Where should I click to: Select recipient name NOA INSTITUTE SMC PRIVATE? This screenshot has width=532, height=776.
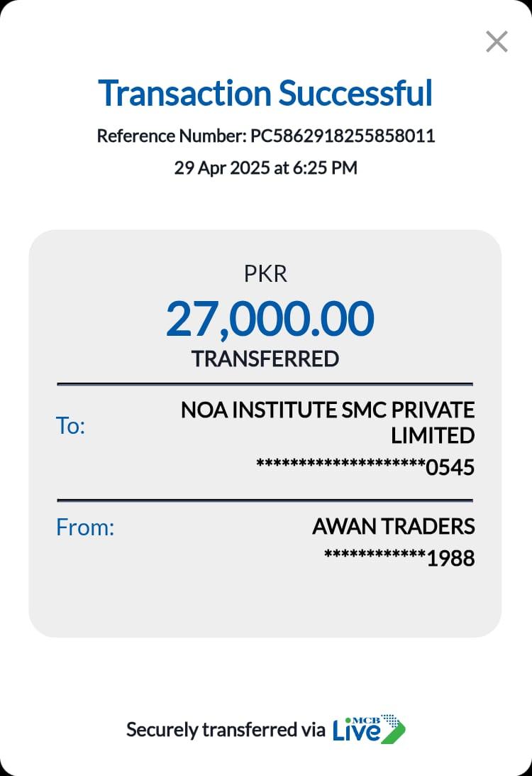[328, 410]
